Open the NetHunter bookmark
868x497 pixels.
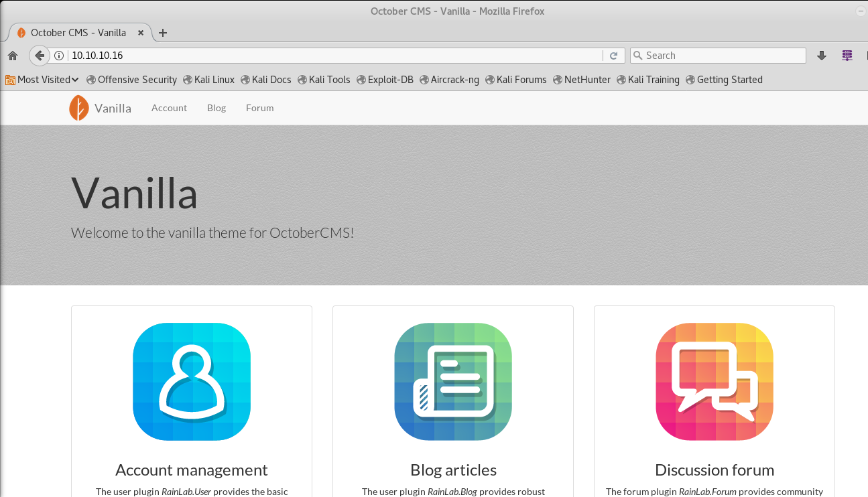coord(581,80)
